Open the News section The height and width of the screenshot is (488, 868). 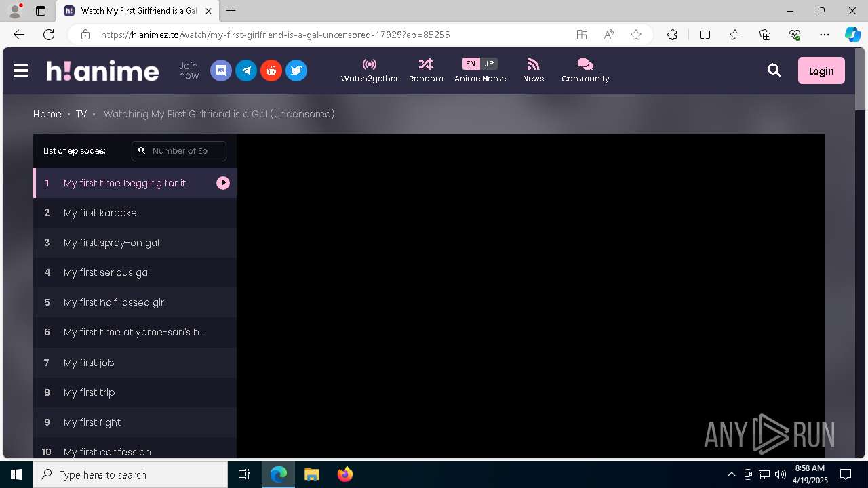[533, 70]
